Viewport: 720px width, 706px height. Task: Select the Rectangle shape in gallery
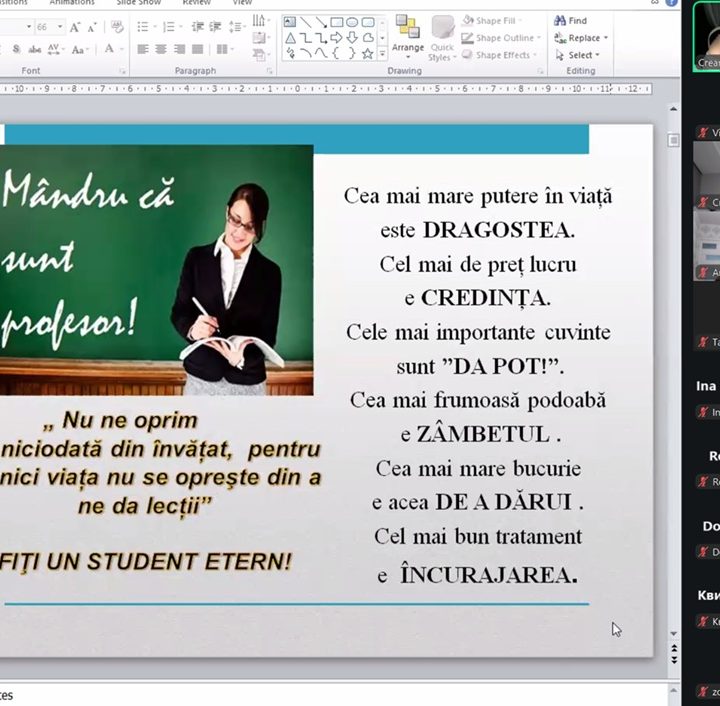(337, 22)
